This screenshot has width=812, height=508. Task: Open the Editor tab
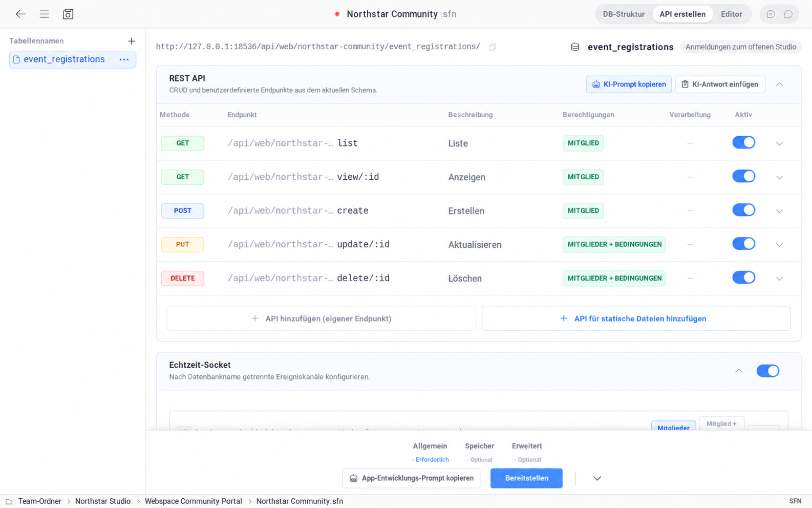(x=731, y=14)
